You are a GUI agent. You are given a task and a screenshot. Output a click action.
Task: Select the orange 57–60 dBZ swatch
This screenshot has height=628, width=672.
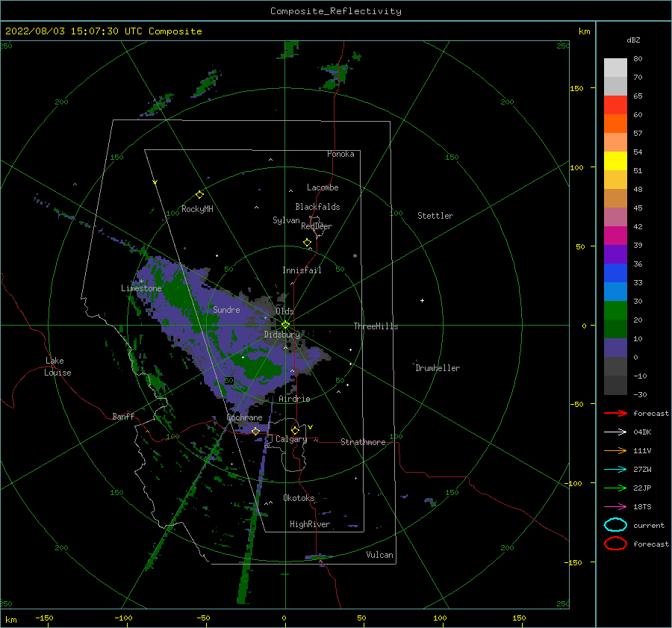615,123
